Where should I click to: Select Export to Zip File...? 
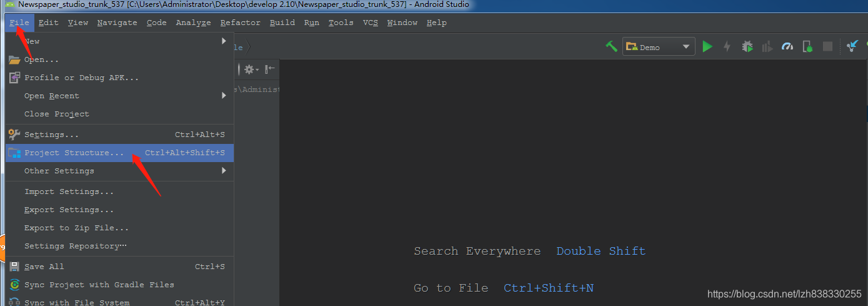coord(119,228)
